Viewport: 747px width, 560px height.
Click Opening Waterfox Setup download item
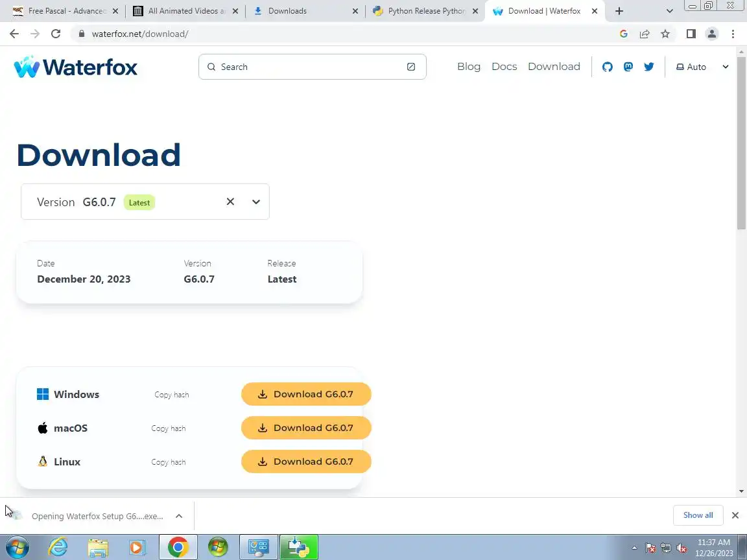point(97,516)
